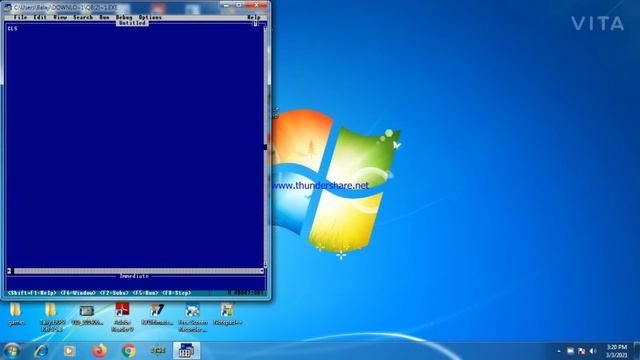Launch Google Chrome from the taskbar
The height and width of the screenshot is (360, 640).
pos(128,351)
